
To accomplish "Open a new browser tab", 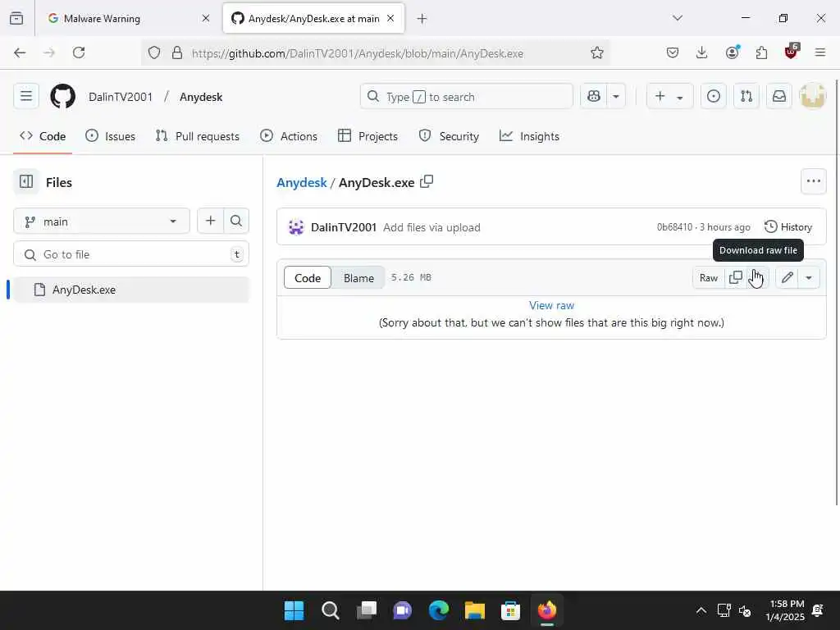I will tap(422, 19).
